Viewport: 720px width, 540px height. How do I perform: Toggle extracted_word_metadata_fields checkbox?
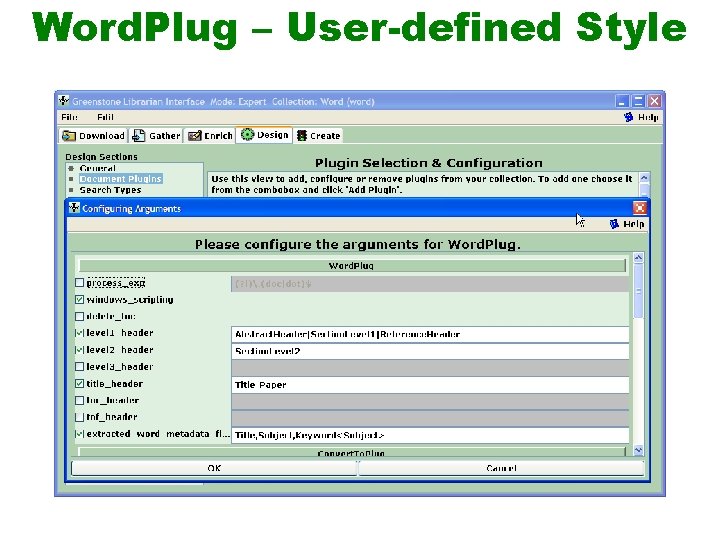coord(79,434)
